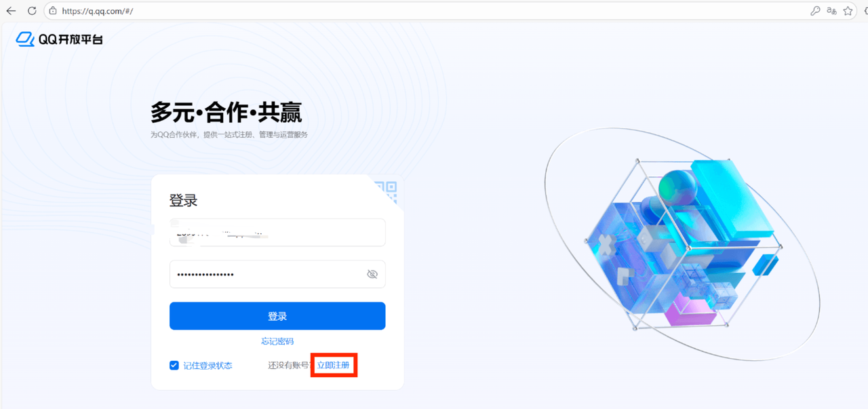Viewport: 868px width, 409px height.
Task: Open saved passwords via the key icon
Action: click(816, 11)
